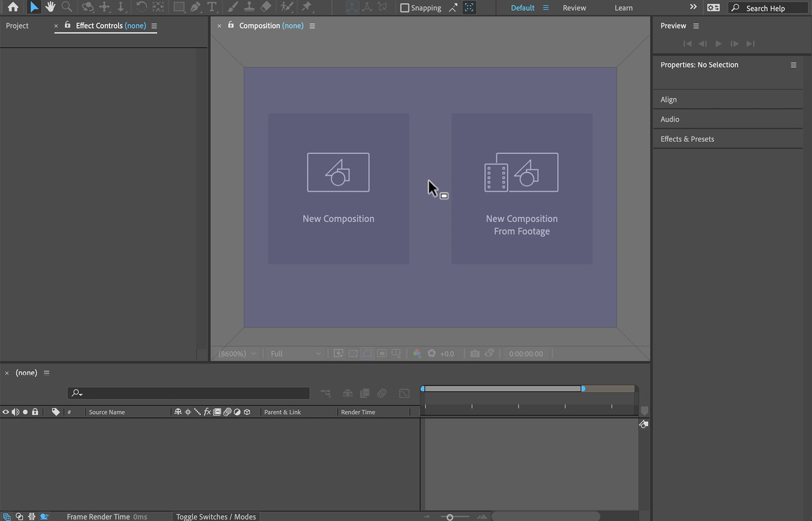Enable the Snapping checkbox
The height and width of the screenshot is (521, 812).
point(404,8)
